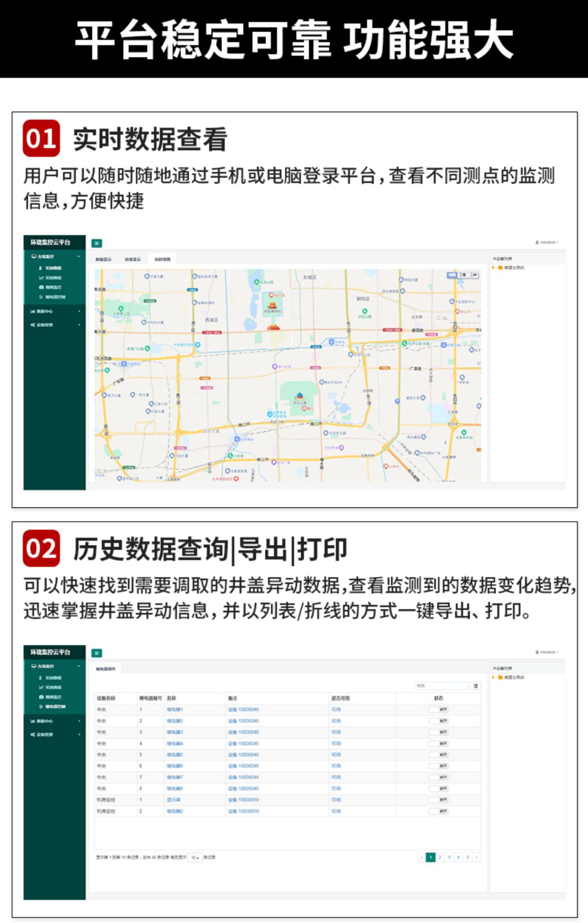Expand device tree arrow in map screenshot
588x923 pixels.
point(493,268)
